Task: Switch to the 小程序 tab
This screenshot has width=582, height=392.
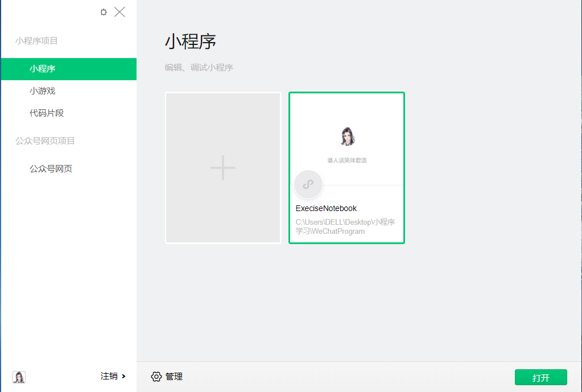Action: [43, 69]
